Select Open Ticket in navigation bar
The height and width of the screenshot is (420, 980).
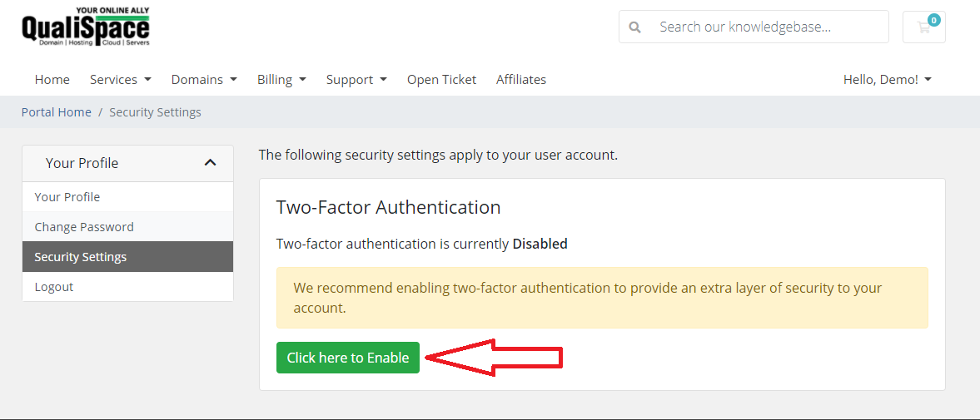[x=441, y=80]
